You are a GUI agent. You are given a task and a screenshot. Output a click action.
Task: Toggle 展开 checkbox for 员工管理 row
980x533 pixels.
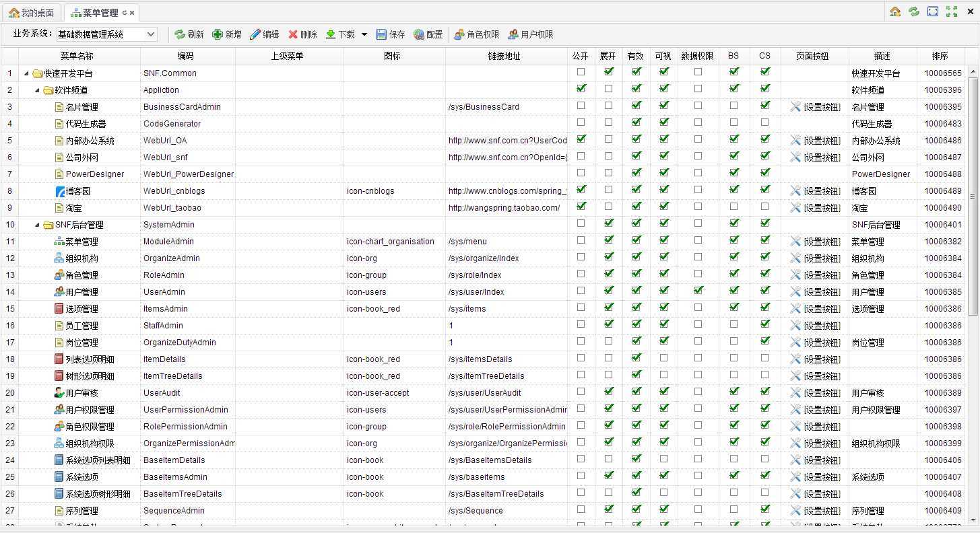609,324
